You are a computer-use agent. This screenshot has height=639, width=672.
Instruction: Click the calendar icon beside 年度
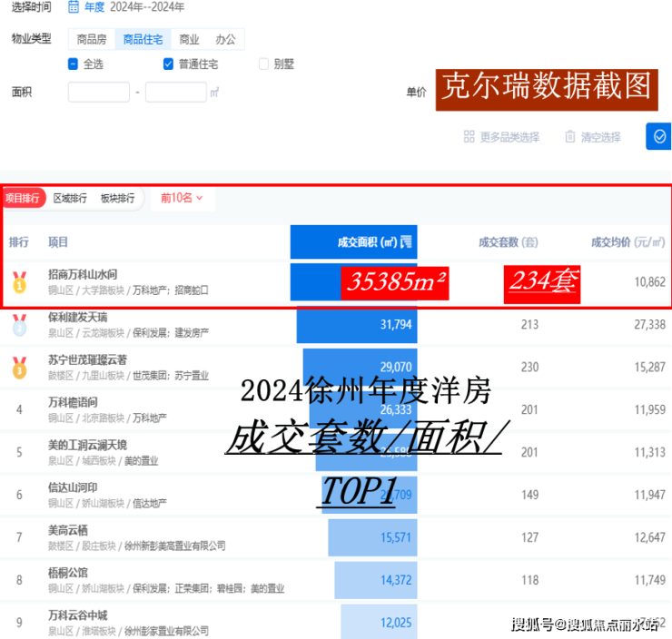click(74, 8)
